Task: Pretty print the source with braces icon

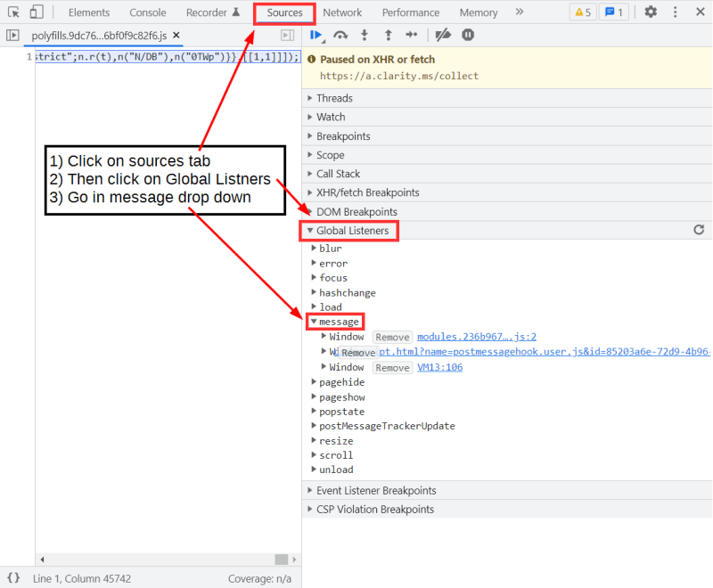Action: pyautogui.click(x=13, y=578)
